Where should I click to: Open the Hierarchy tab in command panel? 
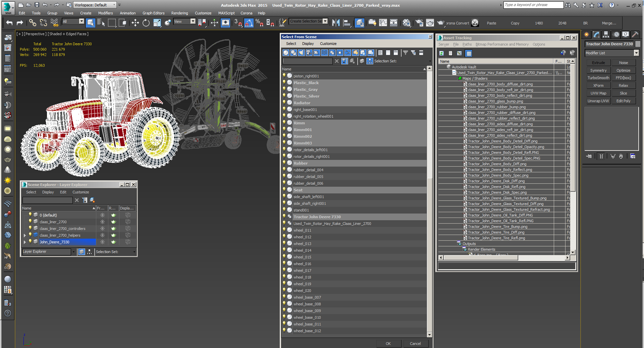(606, 34)
